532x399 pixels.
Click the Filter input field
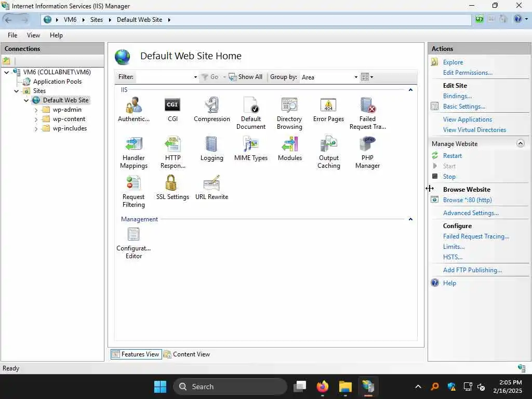(164, 77)
